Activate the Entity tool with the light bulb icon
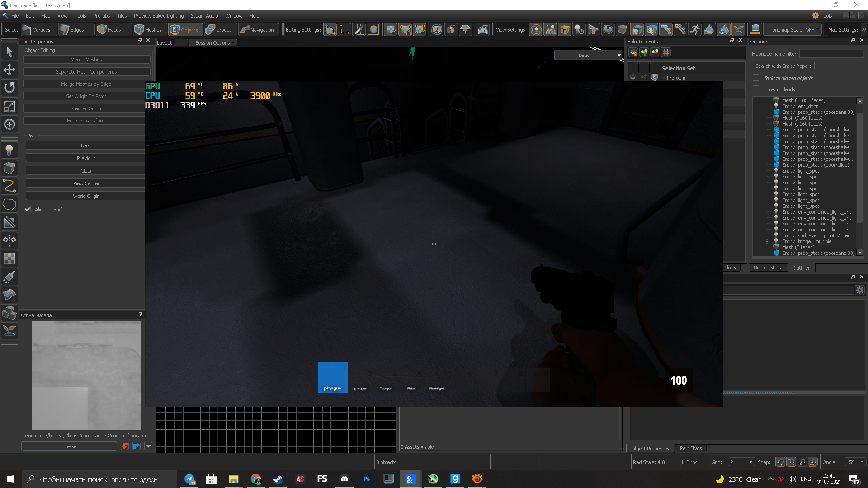The image size is (868, 488). pyautogui.click(x=9, y=150)
